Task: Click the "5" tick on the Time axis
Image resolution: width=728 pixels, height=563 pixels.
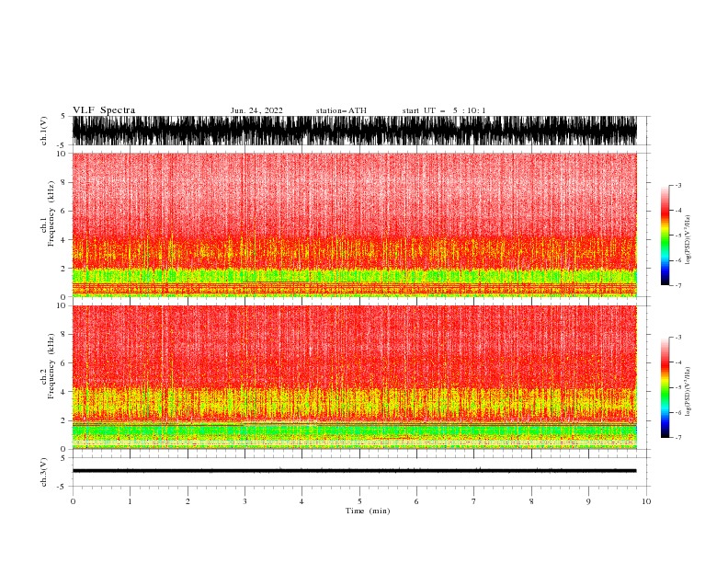Action: [359, 501]
